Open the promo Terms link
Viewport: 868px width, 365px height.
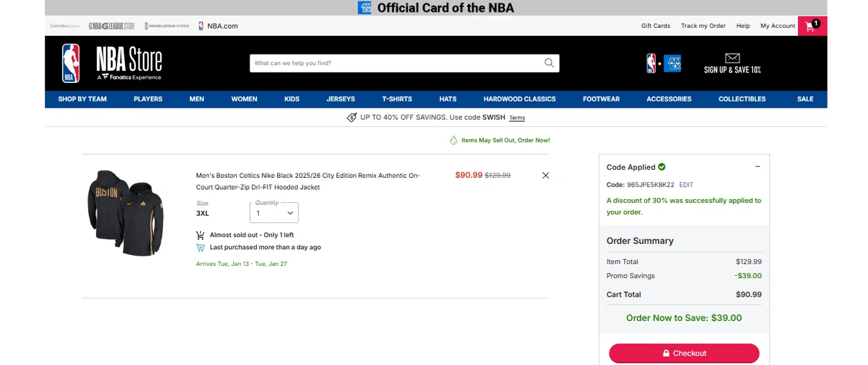[x=517, y=118]
